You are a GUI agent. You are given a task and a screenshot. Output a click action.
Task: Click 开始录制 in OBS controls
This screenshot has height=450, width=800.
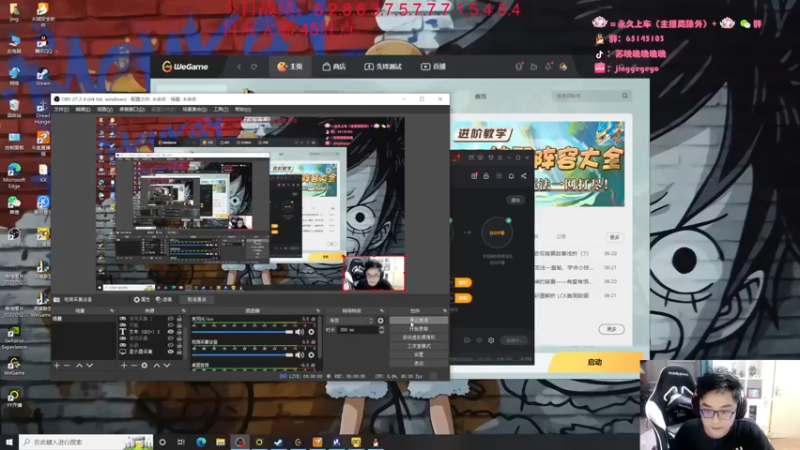(419, 329)
